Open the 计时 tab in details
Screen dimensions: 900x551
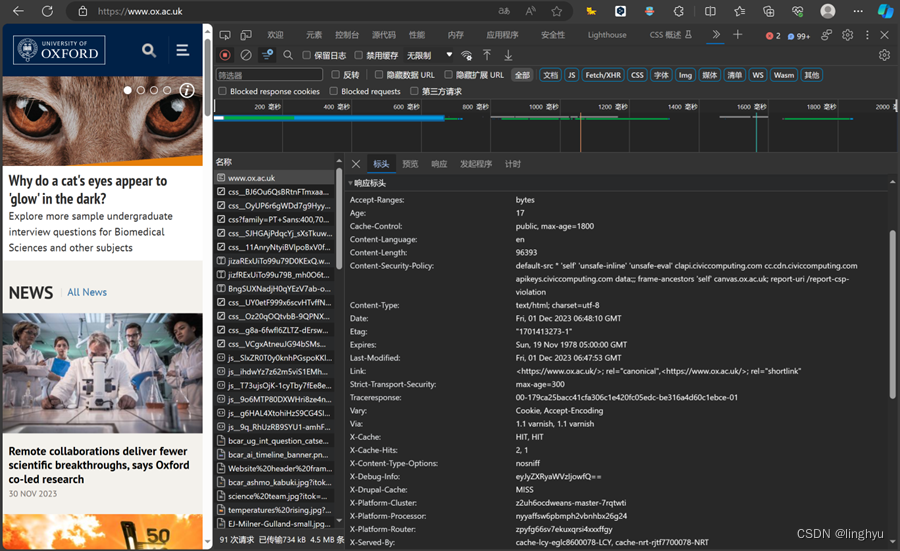click(x=513, y=164)
